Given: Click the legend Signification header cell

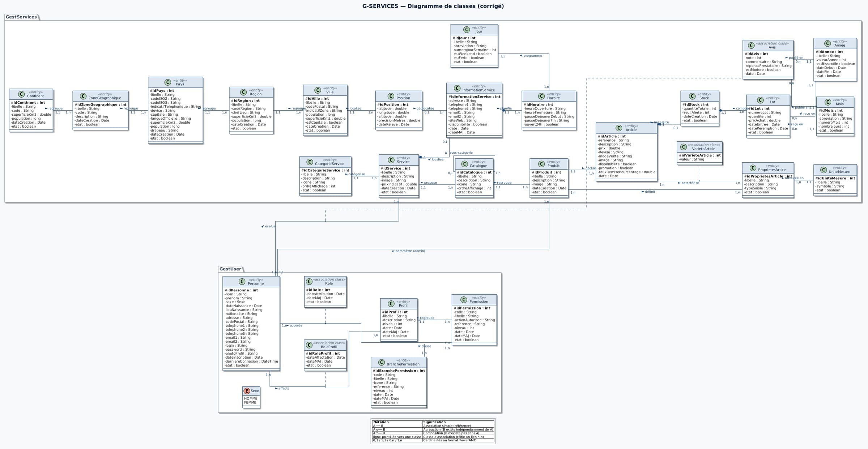Looking at the screenshot, I should 458,422.
